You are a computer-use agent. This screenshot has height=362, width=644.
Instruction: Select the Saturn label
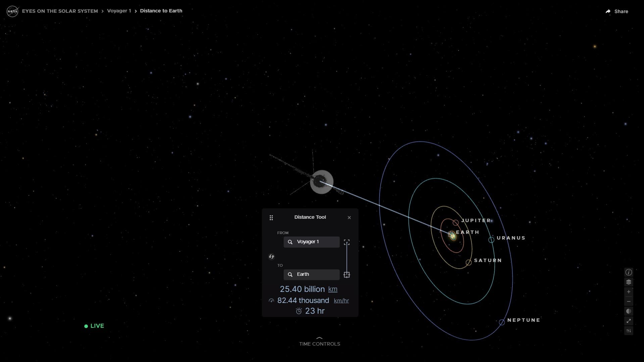[x=488, y=260]
